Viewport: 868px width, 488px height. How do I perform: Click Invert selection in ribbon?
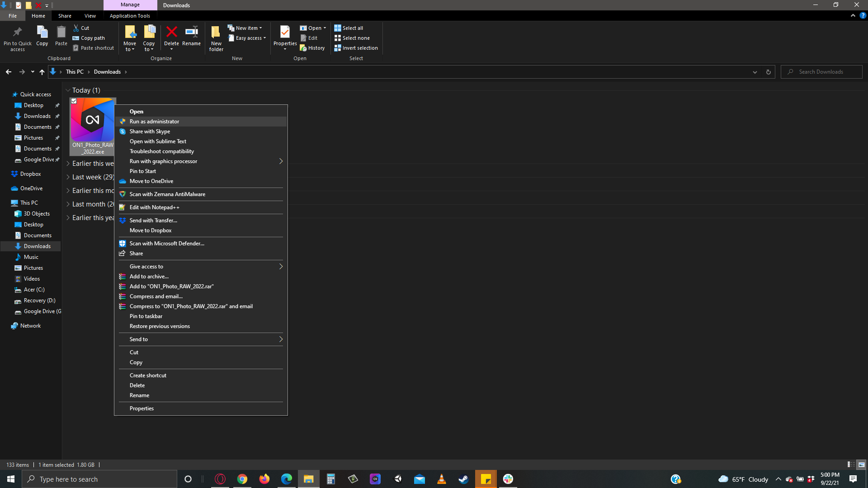click(356, 48)
